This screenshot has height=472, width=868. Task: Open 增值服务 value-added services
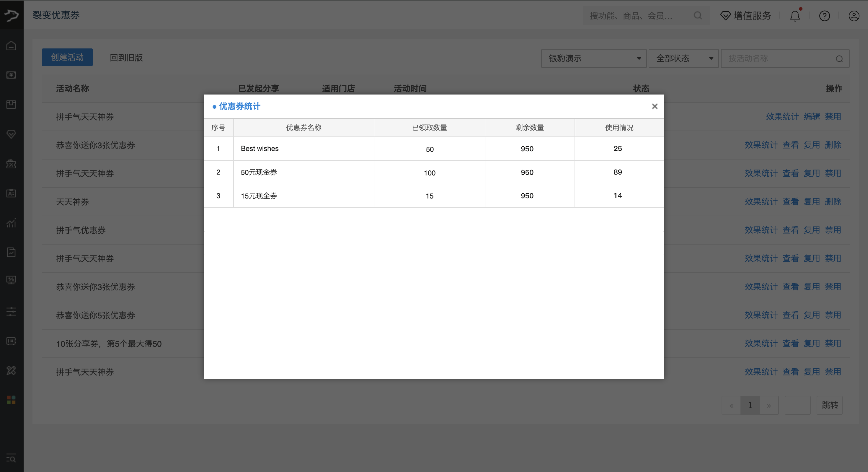(x=745, y=16)
